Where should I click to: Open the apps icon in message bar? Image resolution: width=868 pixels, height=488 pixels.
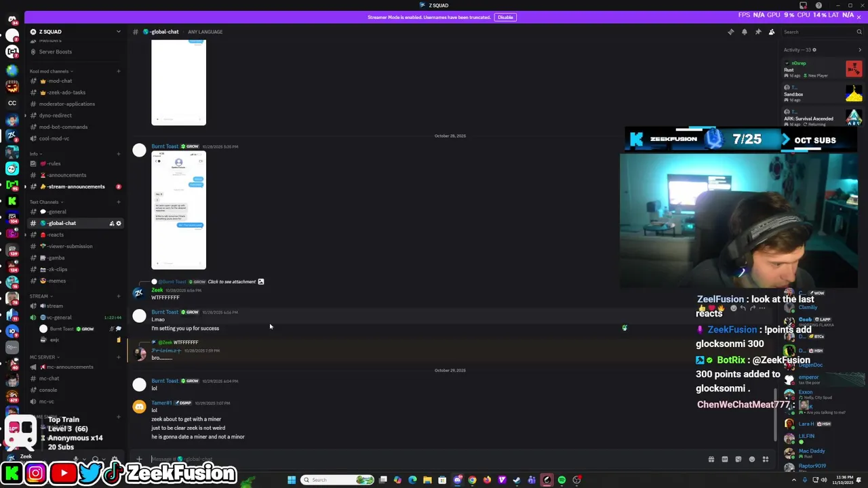click(x=766, y=459)
